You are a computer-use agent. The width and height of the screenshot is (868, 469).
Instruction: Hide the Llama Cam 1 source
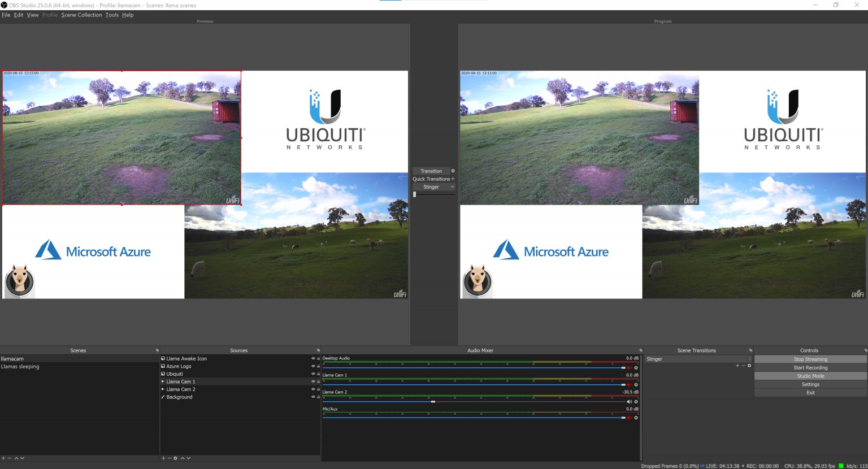tap(313, 381)
